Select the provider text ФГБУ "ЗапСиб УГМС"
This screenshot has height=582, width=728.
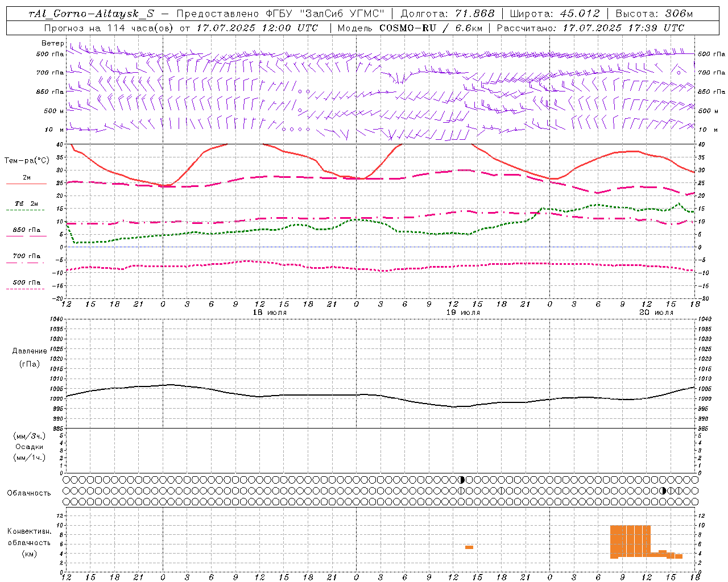325,14
